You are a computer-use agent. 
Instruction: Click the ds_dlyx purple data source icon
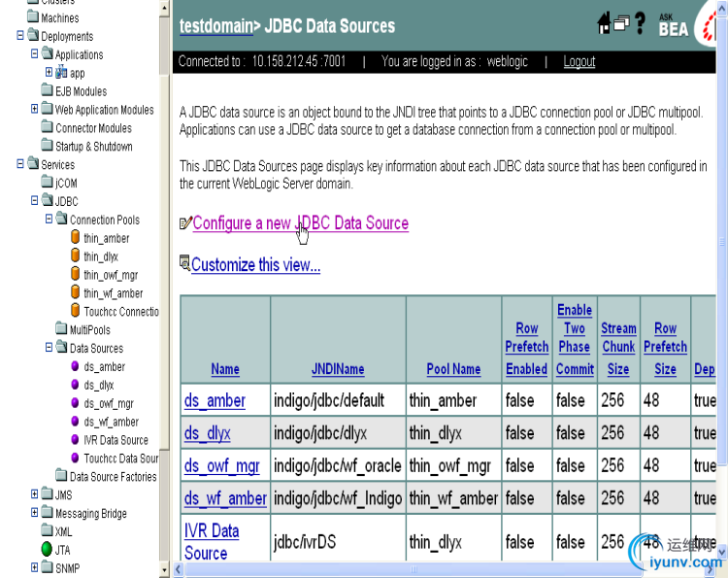click(x=75, y=385)
